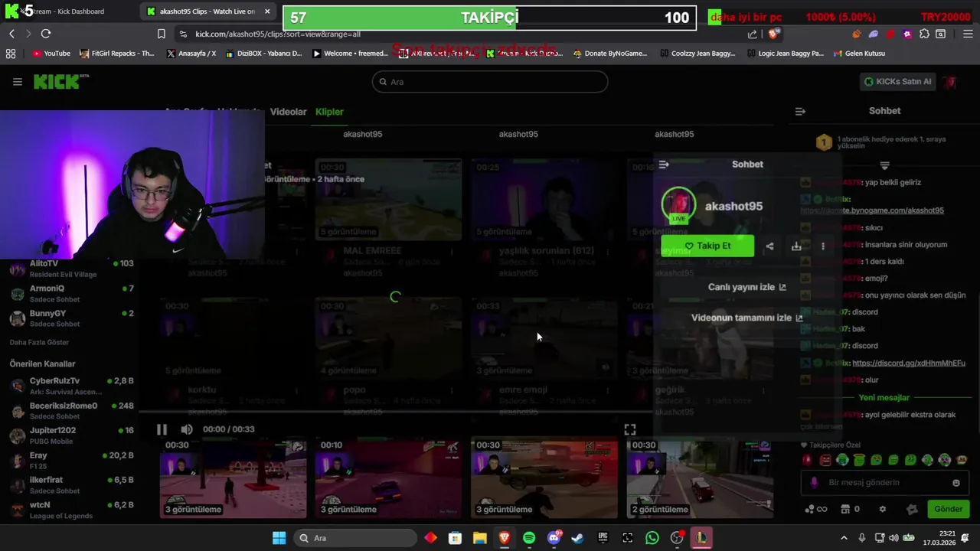Open the chat shop icon showing 0
Image resolution: width=980 pixels, height=551 pixels.
pos(850,509)
